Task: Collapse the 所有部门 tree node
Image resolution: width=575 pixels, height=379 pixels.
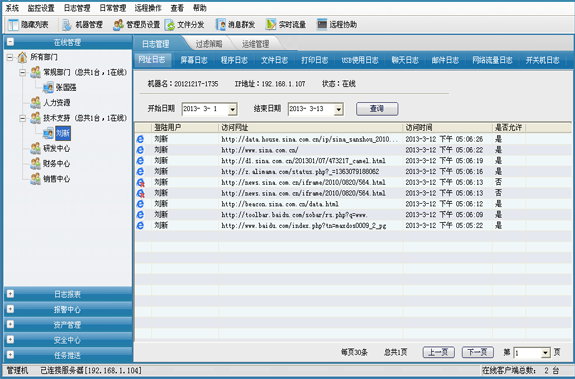Action: point(10,57)
